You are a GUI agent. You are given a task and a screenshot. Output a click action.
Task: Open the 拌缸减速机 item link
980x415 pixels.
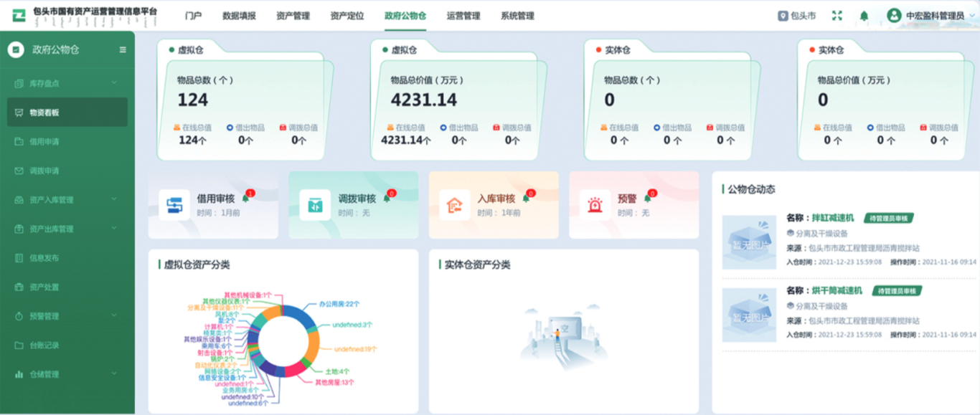833,218
